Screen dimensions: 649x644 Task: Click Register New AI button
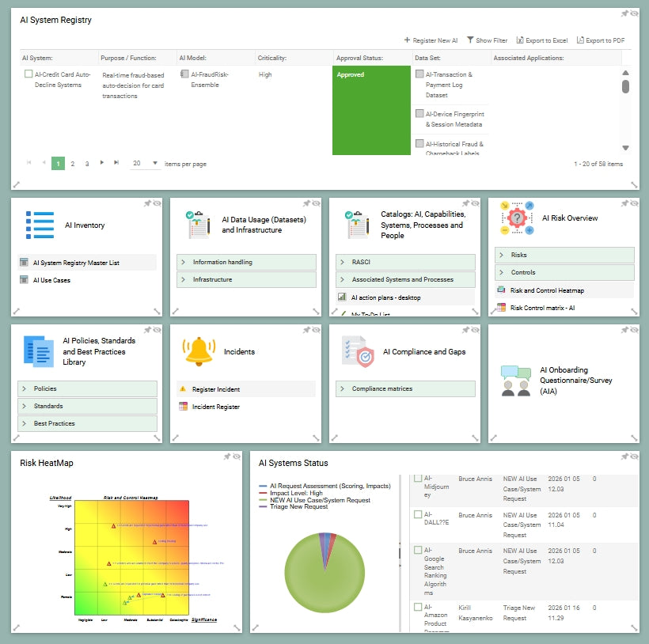[x=431, y=40]
